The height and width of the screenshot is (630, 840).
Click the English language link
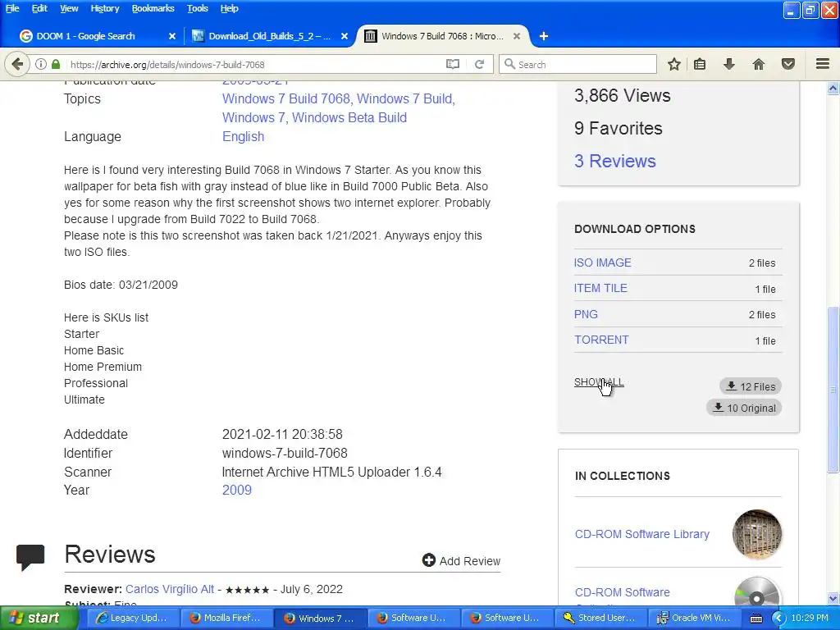[243, 137]
